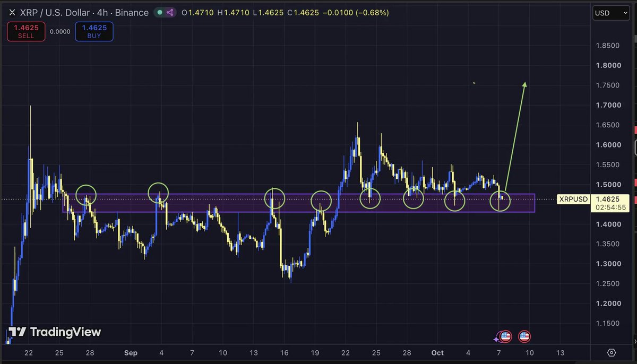This screenshot has height=364, width=637.
Task: Open the USD currency dropdown
Action: pos(610,13)
